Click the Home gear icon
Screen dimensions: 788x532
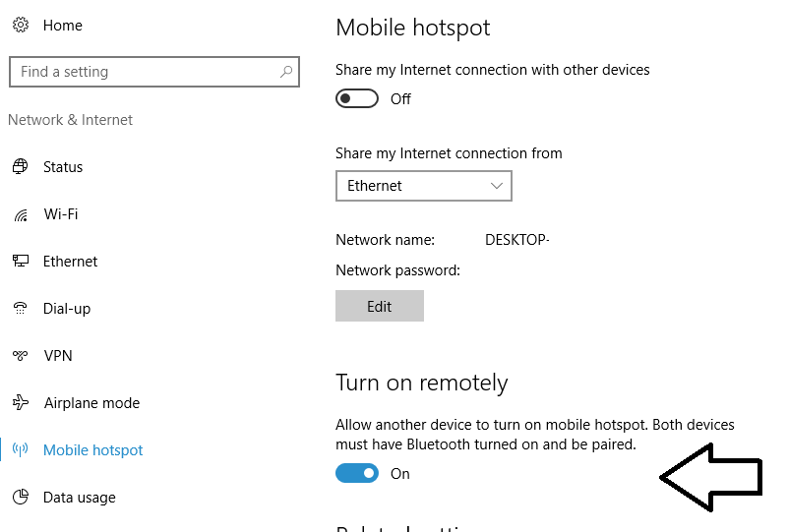click(21, 25)
